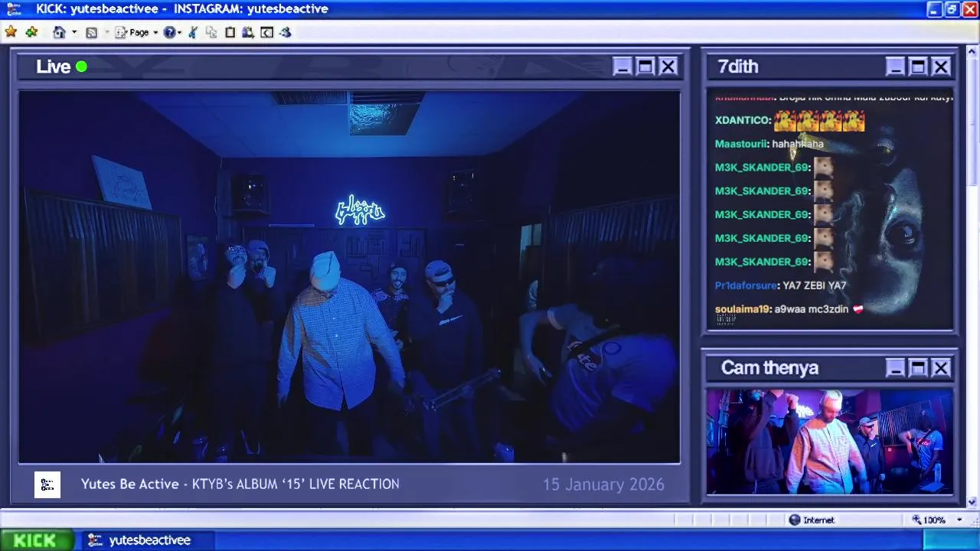Open the feeds dropdown arrow
The height and width of the screenshot is (551, 980).
pos(106,32)
